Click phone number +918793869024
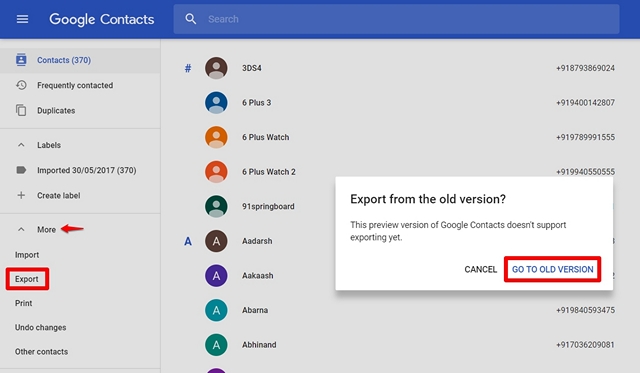The width and height of the screenshot is (640, 373). pos(585,68)
